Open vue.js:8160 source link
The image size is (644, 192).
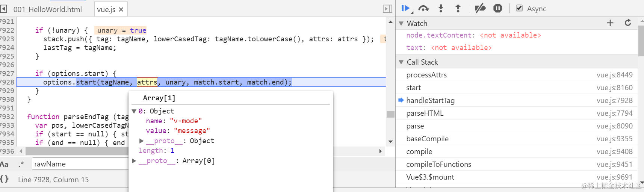point(614,88)
